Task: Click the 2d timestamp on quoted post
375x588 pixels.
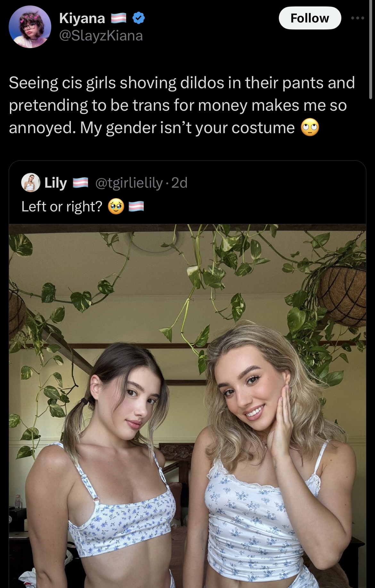Action: pos(179,183)
